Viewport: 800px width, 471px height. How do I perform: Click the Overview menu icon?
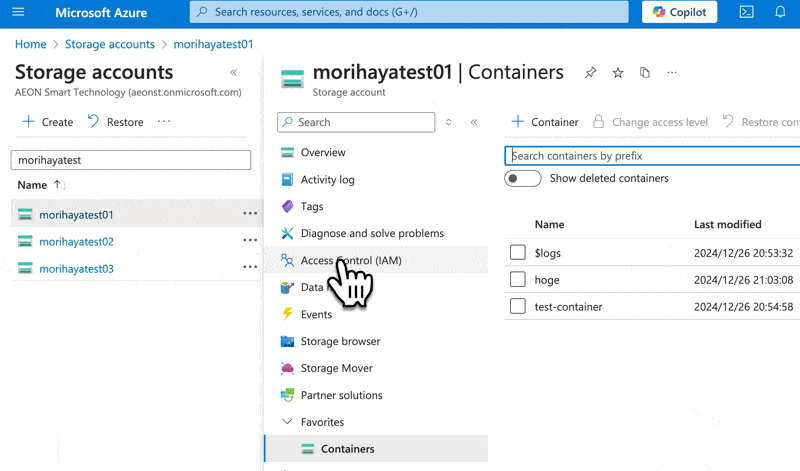coord(287,152)
